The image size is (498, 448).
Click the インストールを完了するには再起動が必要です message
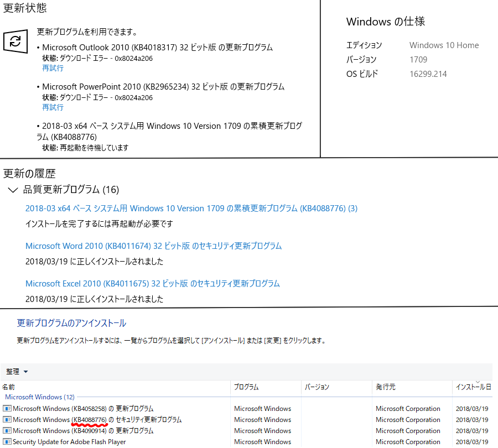tap(99, 224)
